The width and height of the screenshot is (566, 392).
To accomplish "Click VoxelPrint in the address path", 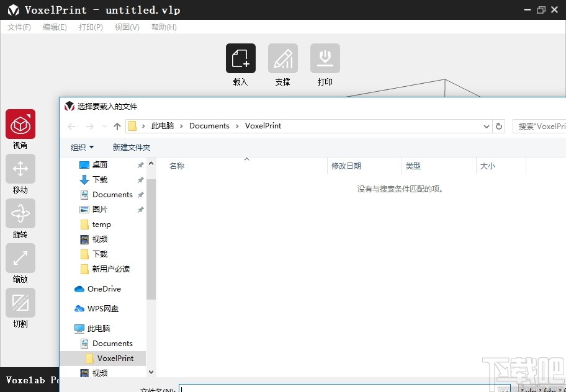I will [263, 126].
